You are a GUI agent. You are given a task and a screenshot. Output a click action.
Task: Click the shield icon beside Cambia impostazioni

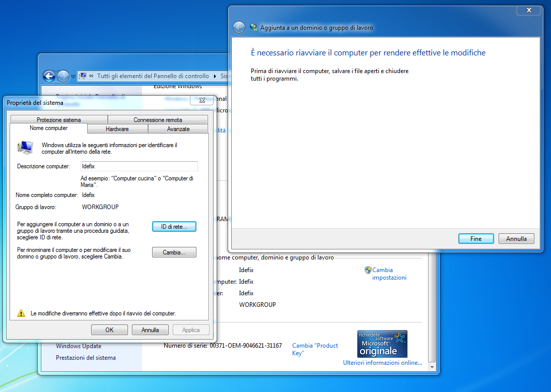(x=368, y=270)
